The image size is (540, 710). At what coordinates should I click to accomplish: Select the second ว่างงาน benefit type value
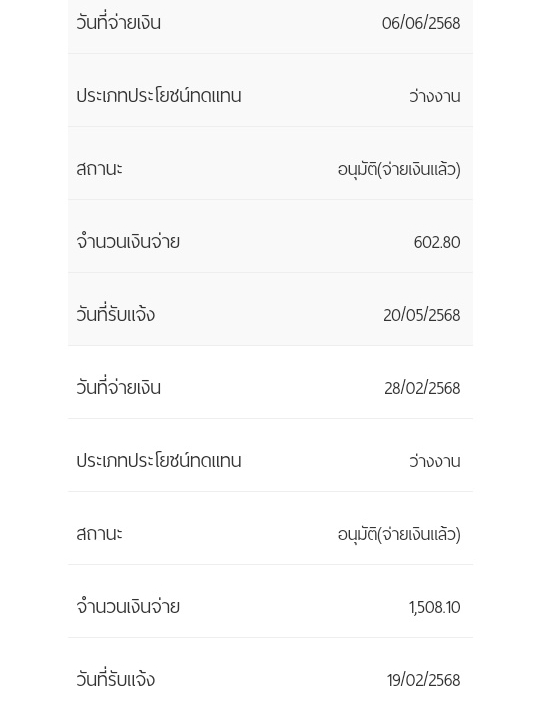click(x=435, y=461)
